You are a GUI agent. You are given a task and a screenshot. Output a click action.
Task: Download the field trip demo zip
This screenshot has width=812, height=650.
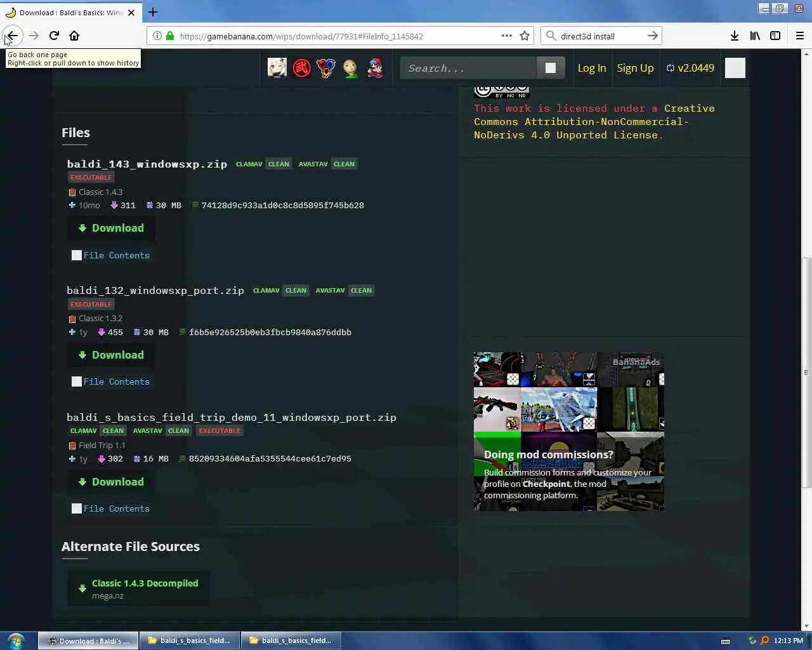point(111,482)
